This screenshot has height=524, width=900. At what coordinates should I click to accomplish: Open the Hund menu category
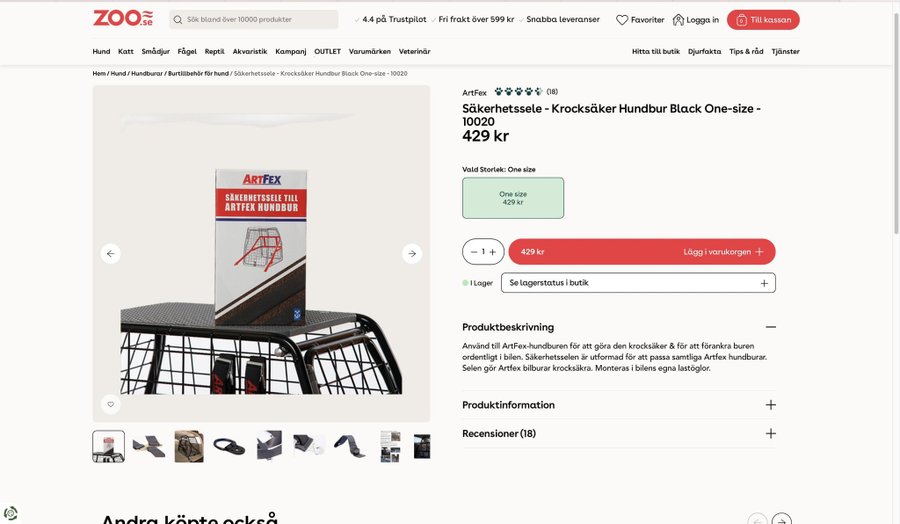tap(101, 51)
